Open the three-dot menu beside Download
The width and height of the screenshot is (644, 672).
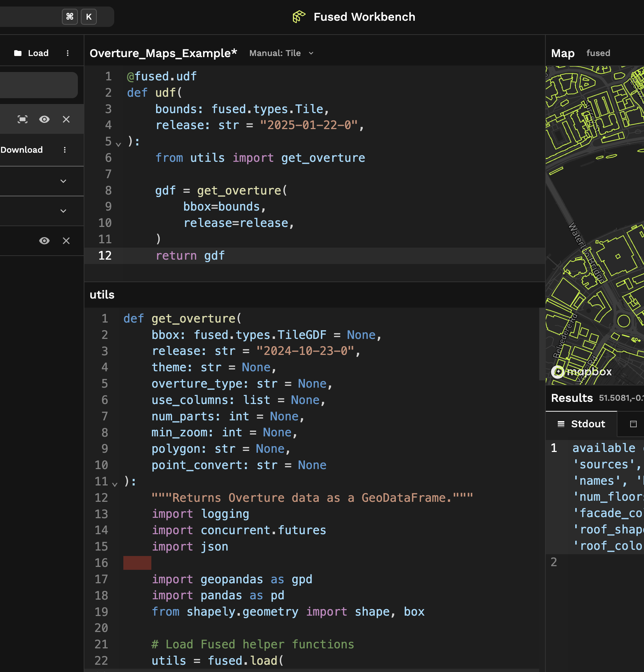(65, 150)
